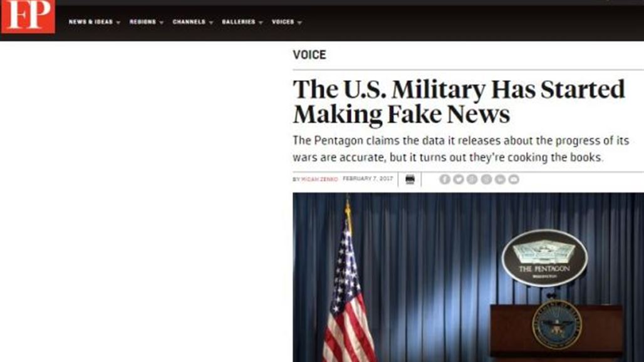Open the Voices menu

[x=283, y=22]
